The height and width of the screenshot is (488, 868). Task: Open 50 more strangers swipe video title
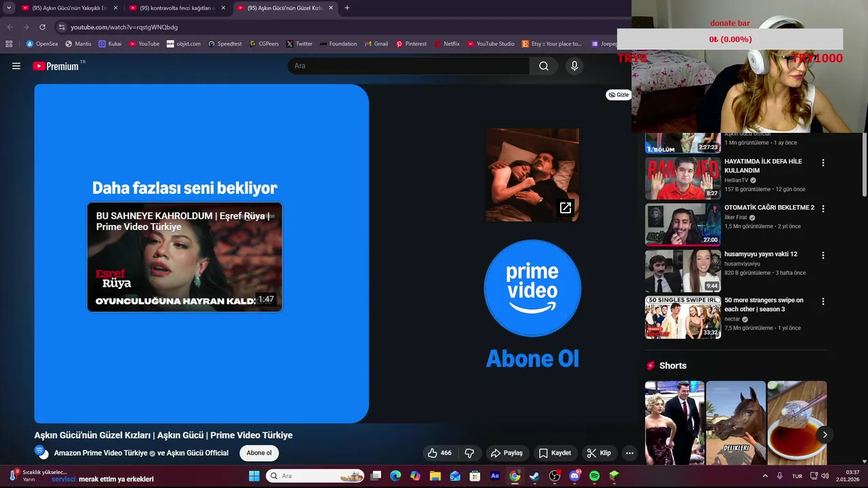click(764, 304)
